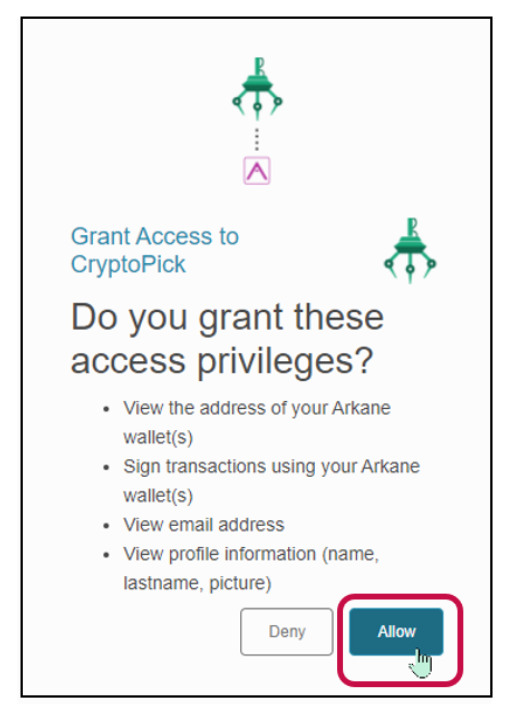Click the CryptoPick claw logo beside the heading

(x=410, y=251)
